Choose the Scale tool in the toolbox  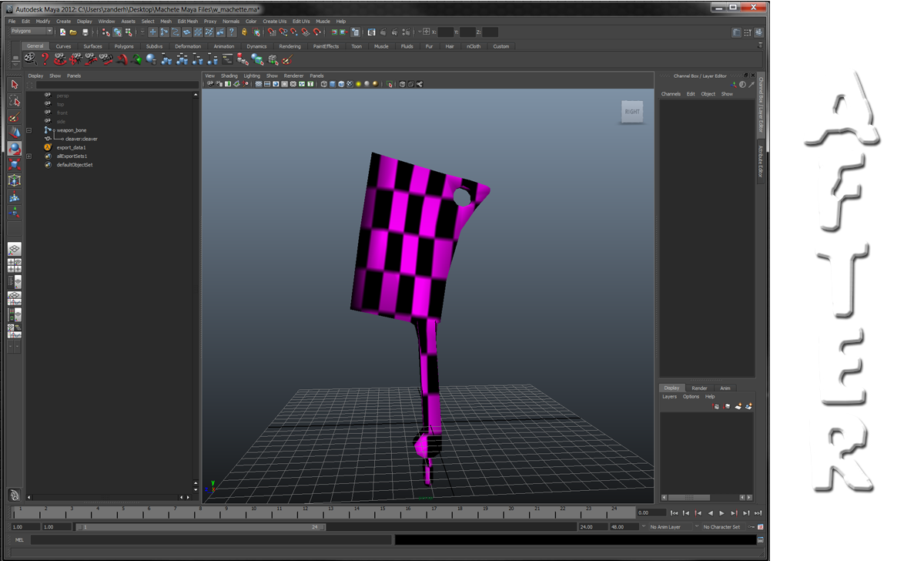click(14, 164)
